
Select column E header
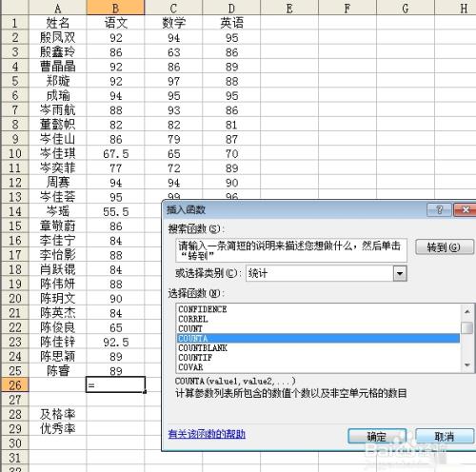(289, 8)
